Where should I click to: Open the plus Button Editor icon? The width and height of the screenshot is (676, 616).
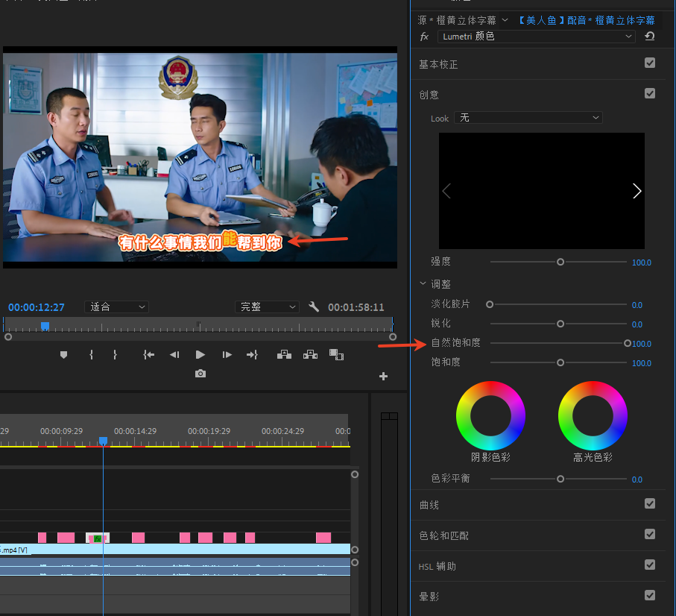[x=383, y=377]
